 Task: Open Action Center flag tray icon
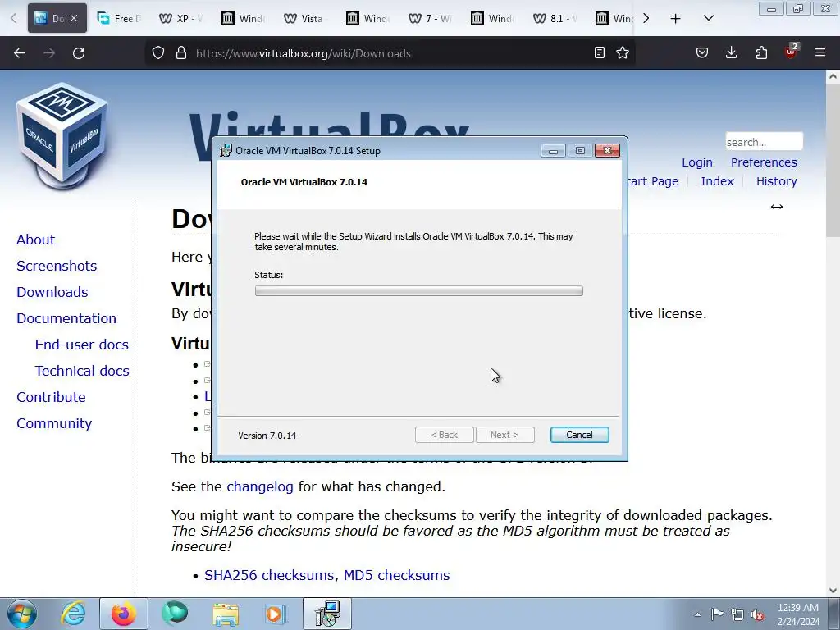[x=717, y=614]
